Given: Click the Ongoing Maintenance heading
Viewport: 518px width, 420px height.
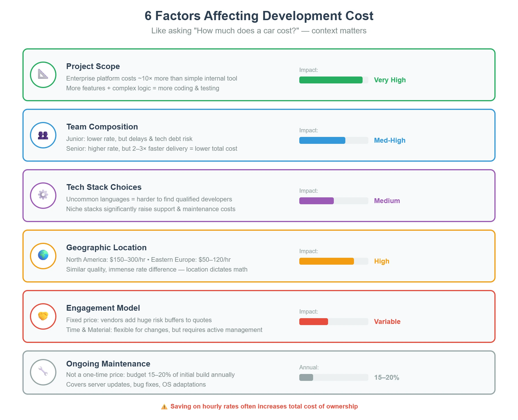Looking at the screenshot, I should coord(108,364).
